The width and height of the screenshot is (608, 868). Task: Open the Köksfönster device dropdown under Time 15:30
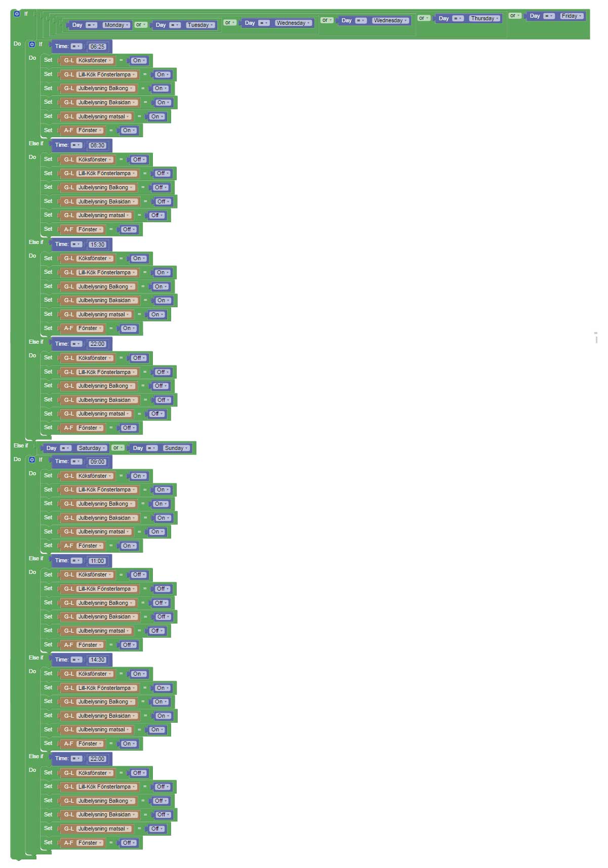tap(95, 258)
